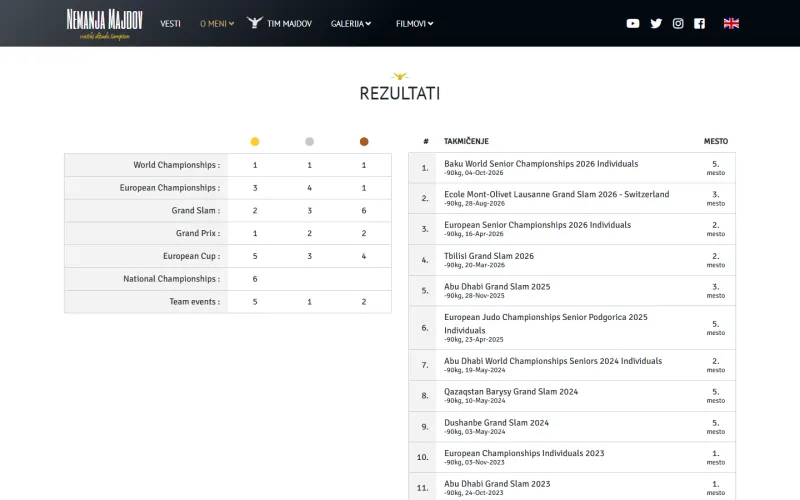Click Abu Dhabi Grand Slam 2023 entry

(x=497, y=484)
